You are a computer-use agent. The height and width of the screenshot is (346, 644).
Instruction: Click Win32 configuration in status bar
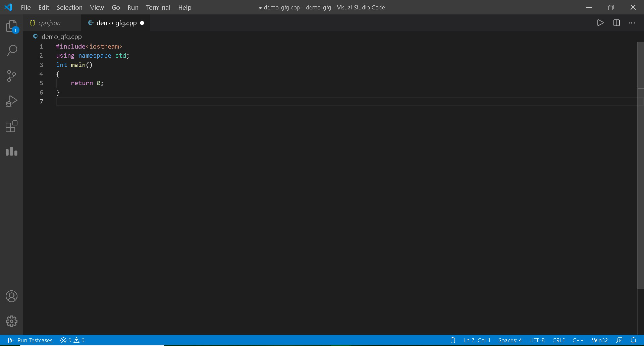click(x=600, y=340)
